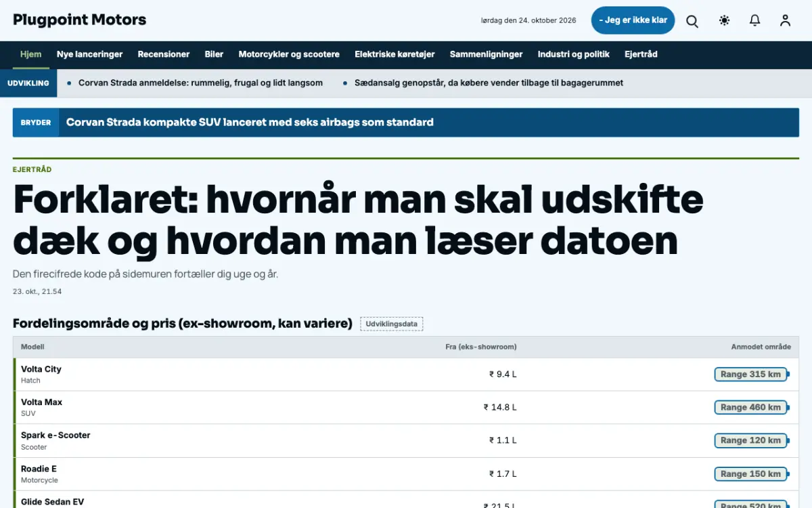Open Sædansalg genopstår ticker headline

tap(489, 83)
